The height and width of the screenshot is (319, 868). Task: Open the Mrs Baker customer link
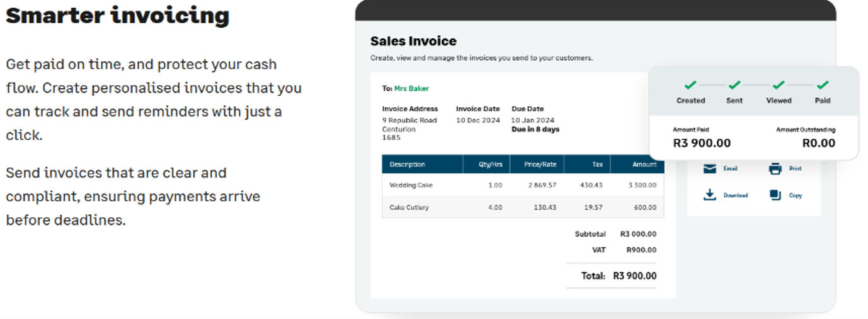[411, 89]
